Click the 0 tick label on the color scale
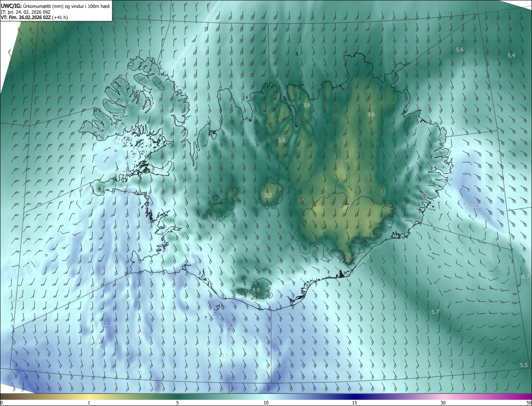This screenshot has width=532, height=406. click(2, 403)
